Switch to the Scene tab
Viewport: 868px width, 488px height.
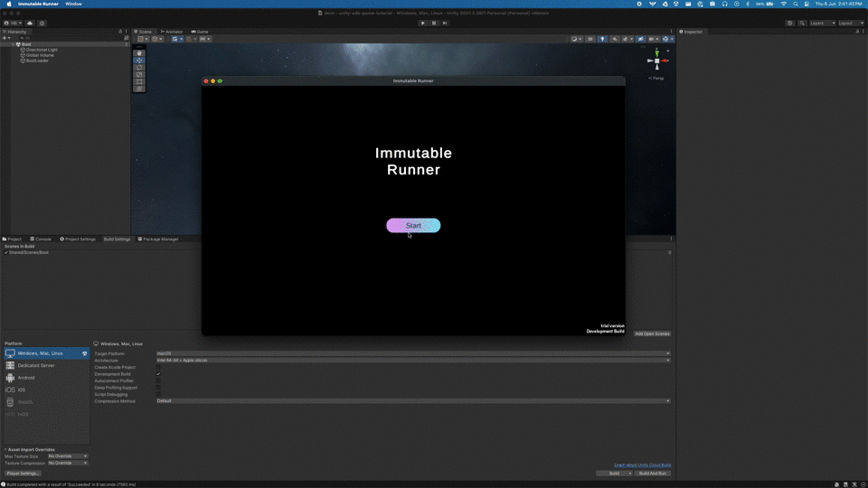click(x=143, y=32)
